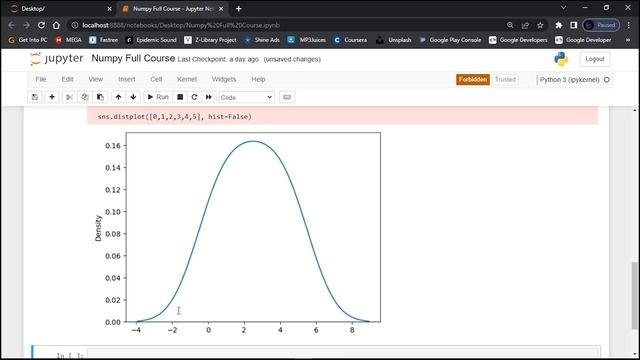Click the sns.distplot warning output text

(x=175, y=117)
